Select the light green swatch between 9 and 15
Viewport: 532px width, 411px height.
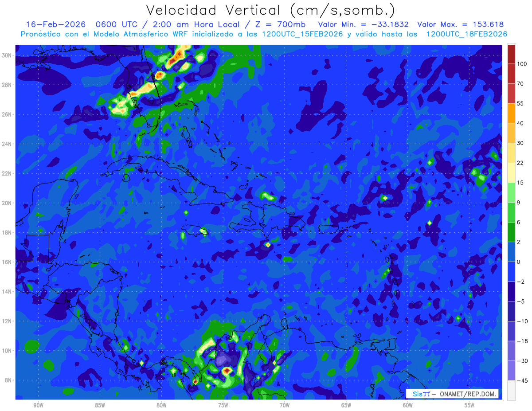pos(511,192)
